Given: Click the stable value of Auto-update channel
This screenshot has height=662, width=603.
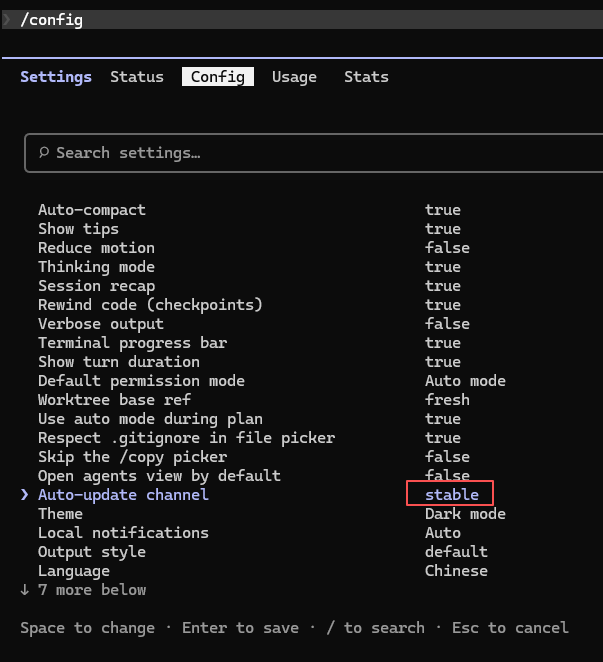Looking at the screenshot, I should tap(452, 495).
